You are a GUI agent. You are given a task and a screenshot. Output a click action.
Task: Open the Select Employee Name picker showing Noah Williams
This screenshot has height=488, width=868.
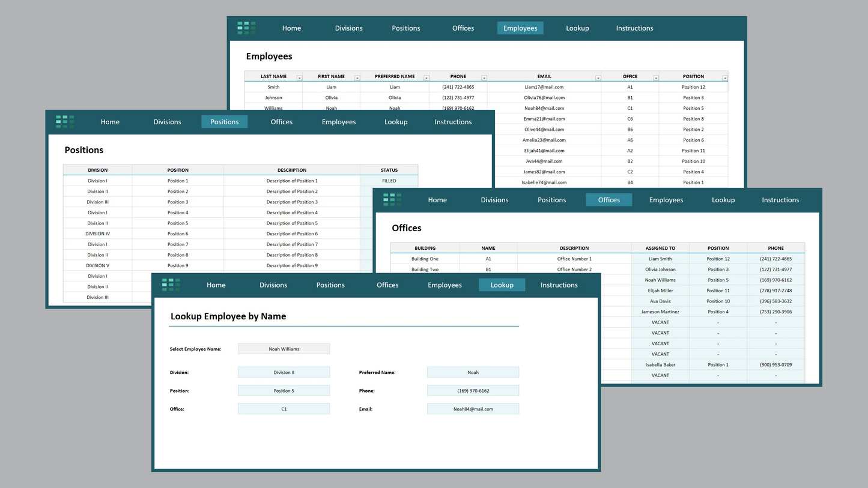pos(284,349)
